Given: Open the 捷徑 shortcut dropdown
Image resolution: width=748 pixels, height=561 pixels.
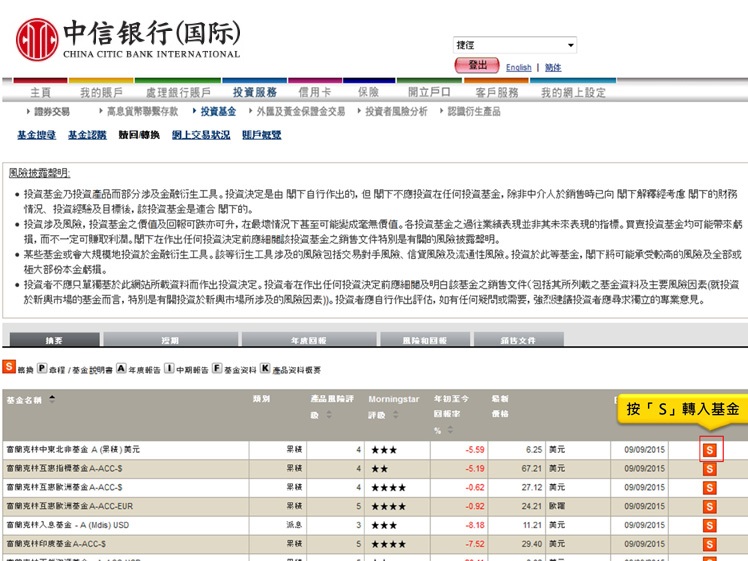Looking at the screenshot, I should click(x=515, y=45).
